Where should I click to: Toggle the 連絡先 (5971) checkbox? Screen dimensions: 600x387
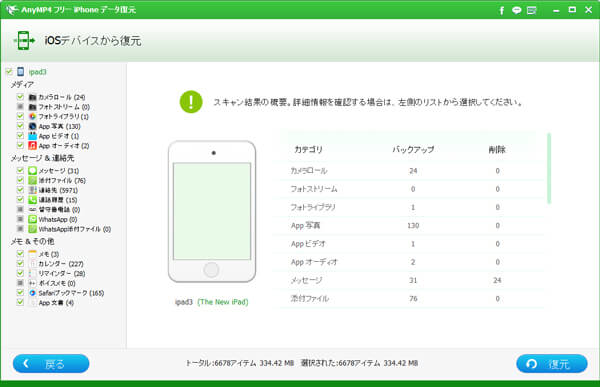(20, 190)
